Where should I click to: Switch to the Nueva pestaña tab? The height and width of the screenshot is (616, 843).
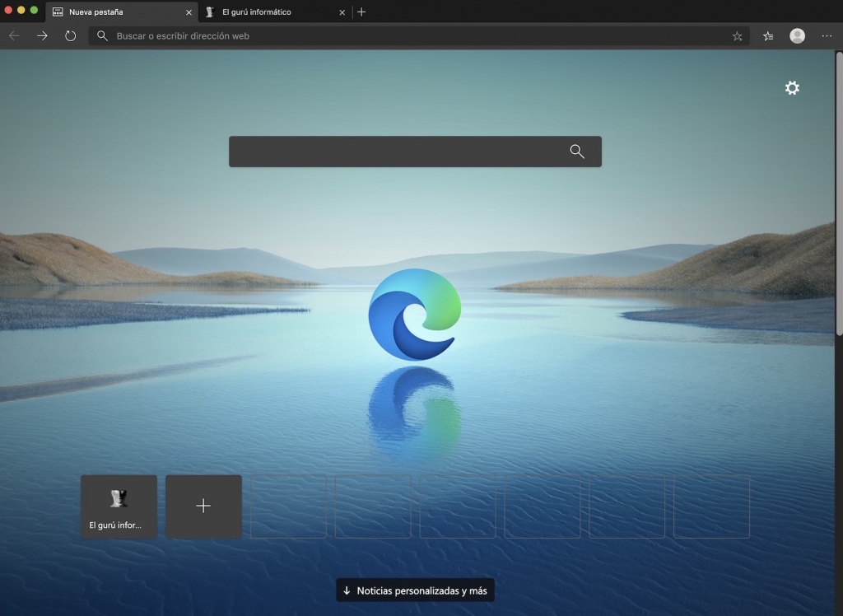122,12
